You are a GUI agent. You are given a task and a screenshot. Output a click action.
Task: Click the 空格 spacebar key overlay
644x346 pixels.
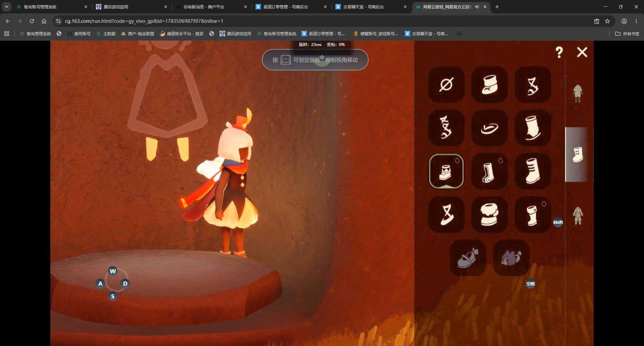pyautogui.click(x=531, y=284)
